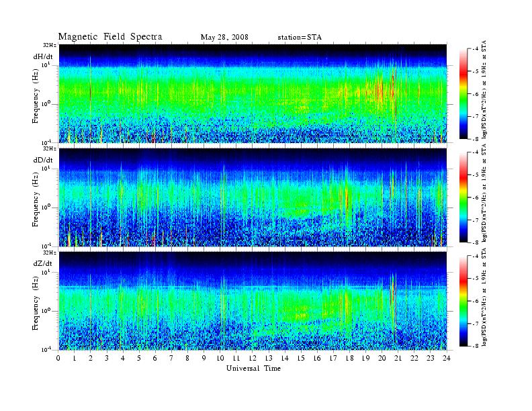Click the "32Hz" label above the dD/dt panel
Screen dimensions: 532x411
pyautogui.click(x=50, y=148)
